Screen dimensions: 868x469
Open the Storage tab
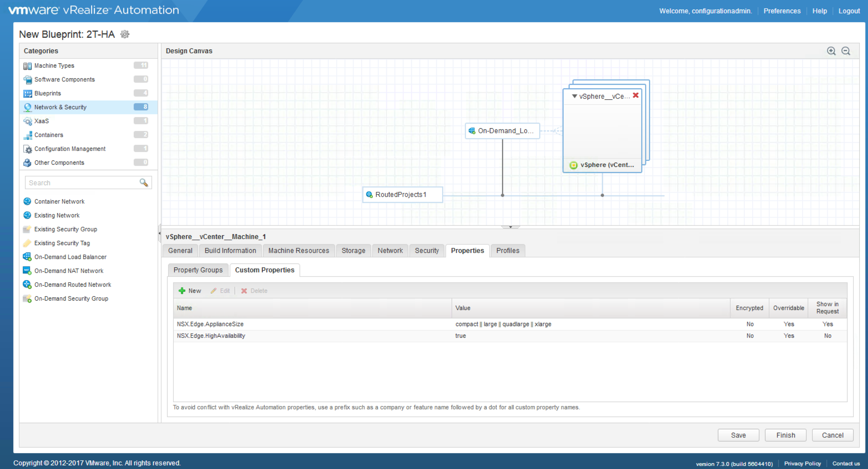[353, 251]
